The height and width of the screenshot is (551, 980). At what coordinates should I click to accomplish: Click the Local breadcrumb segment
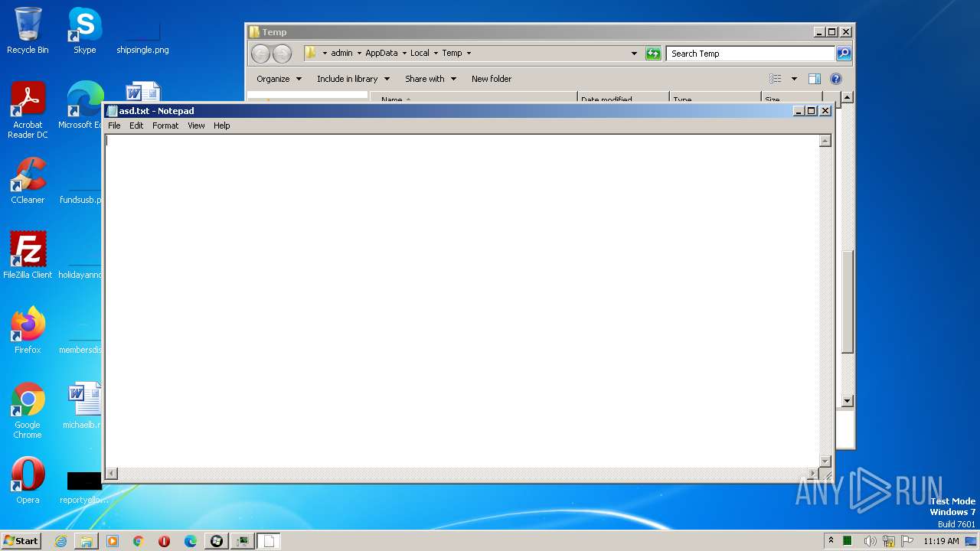[420, 54]
